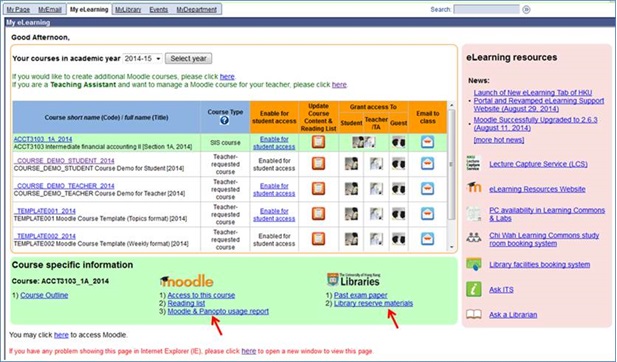
Task: Switch to the MyDepartment tab
Action: (196, 9)
